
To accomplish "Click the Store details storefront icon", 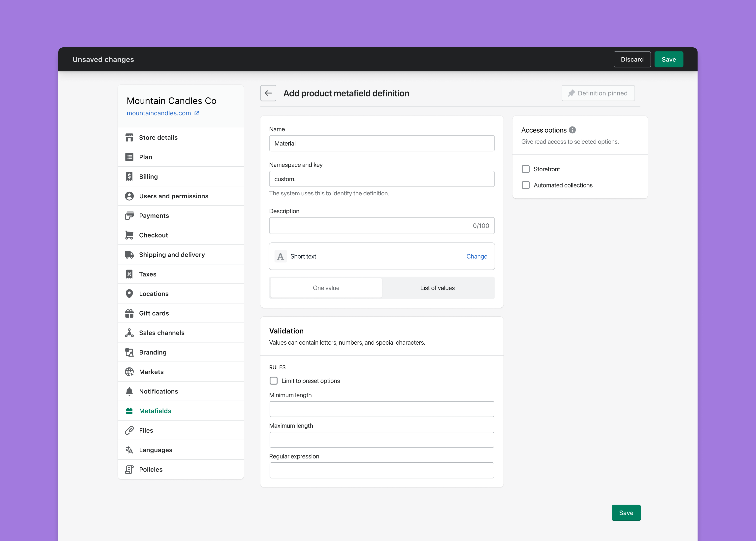I will point(129,138).
